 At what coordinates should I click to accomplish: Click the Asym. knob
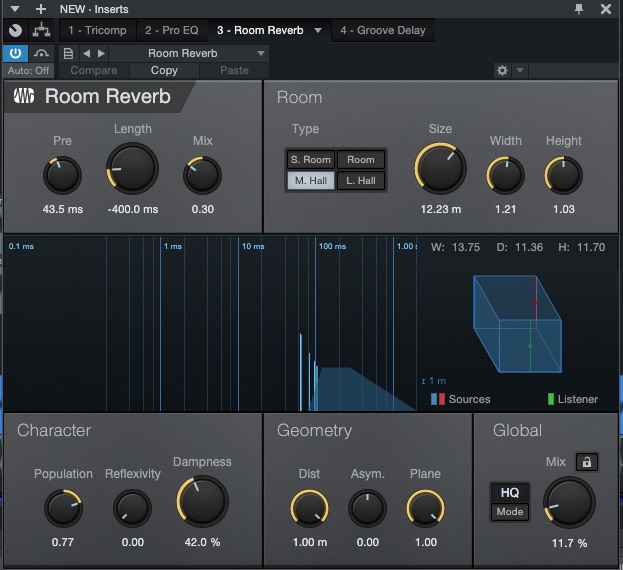pyautogui.click(x=368, y=508)
